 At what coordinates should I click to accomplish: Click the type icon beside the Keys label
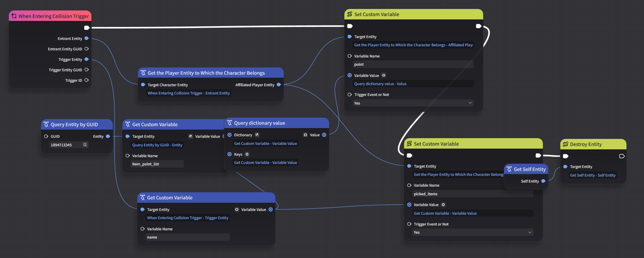[x=247, y=154]
